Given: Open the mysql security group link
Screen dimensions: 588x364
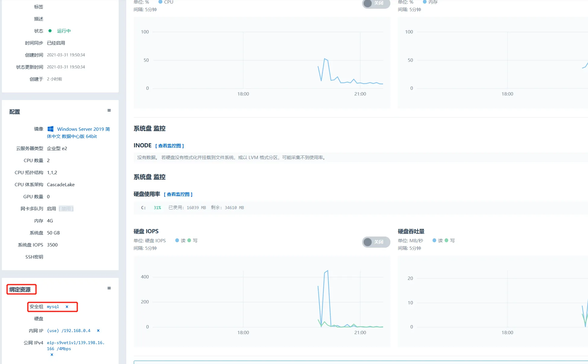Looking at the screenshot, I should pyautogui.click(x=53, y=307).
